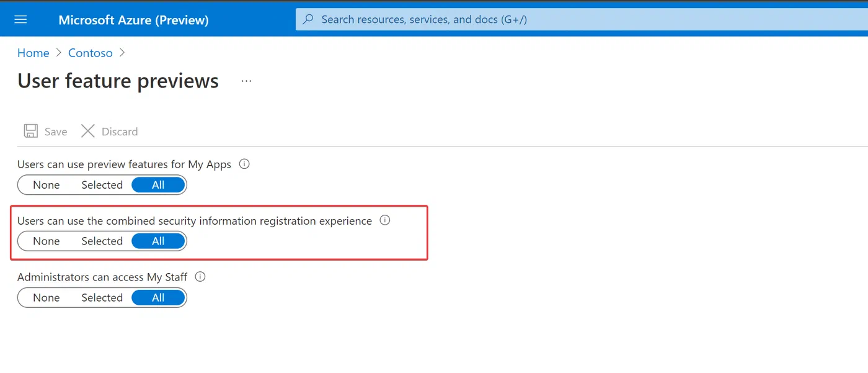Viewport: 868px width, 373px height.
Task: Set combined security registration to None
Action: click(x=46, y=241)
